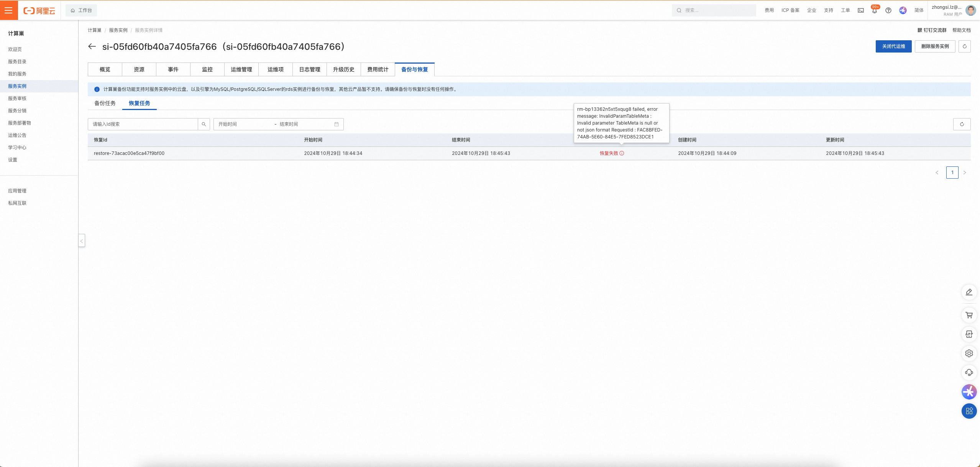
Task: Click the search magnifier button for Id
Action: point(204,124)
